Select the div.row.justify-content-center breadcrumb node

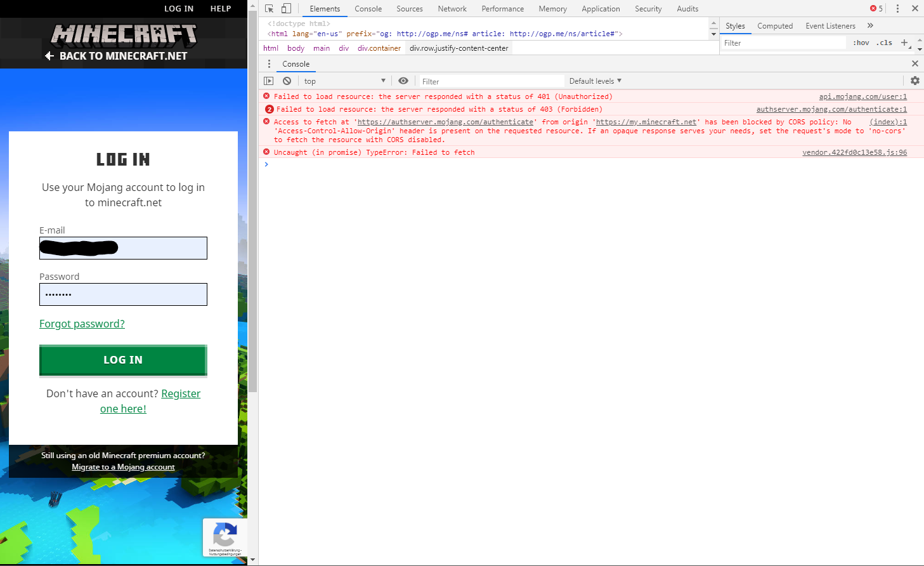pos(459,48)
